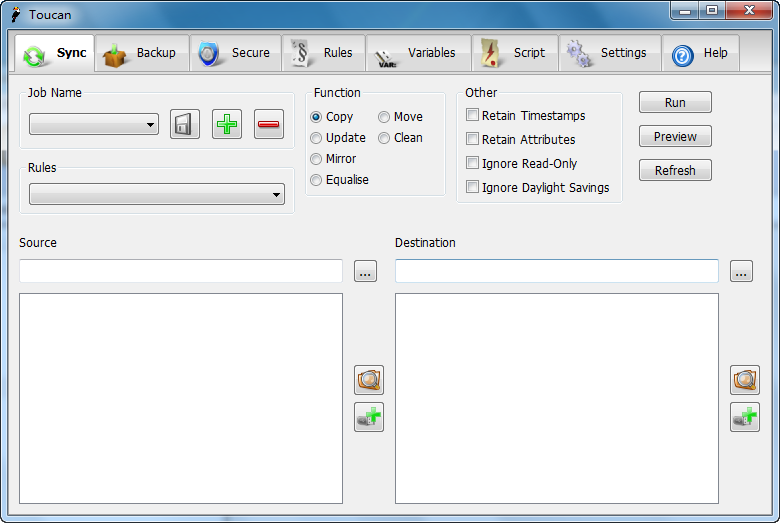Browse for the source folder
Viewport: 780px width, 523px height.
pyautogui.click(x=365, y=271)
